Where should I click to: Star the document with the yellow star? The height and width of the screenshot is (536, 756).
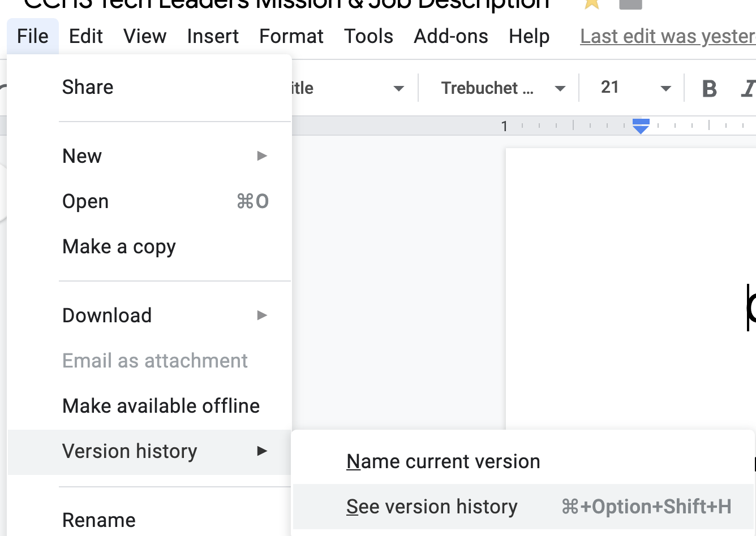592,3
